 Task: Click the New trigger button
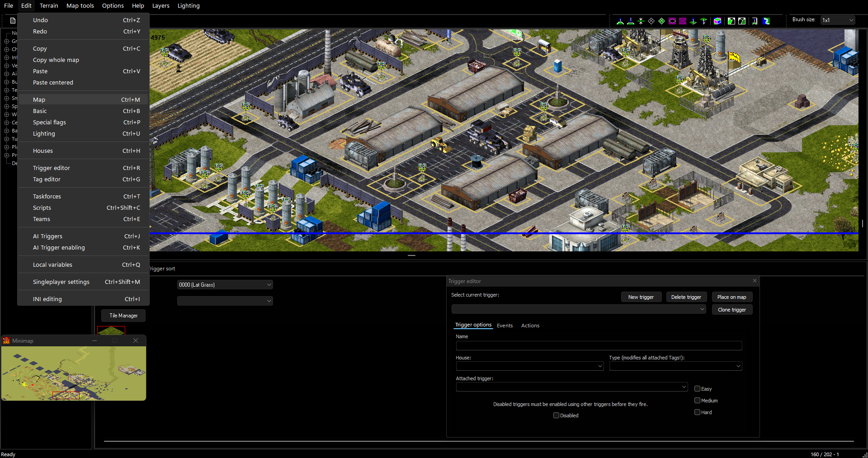click(x=641, y=297)
